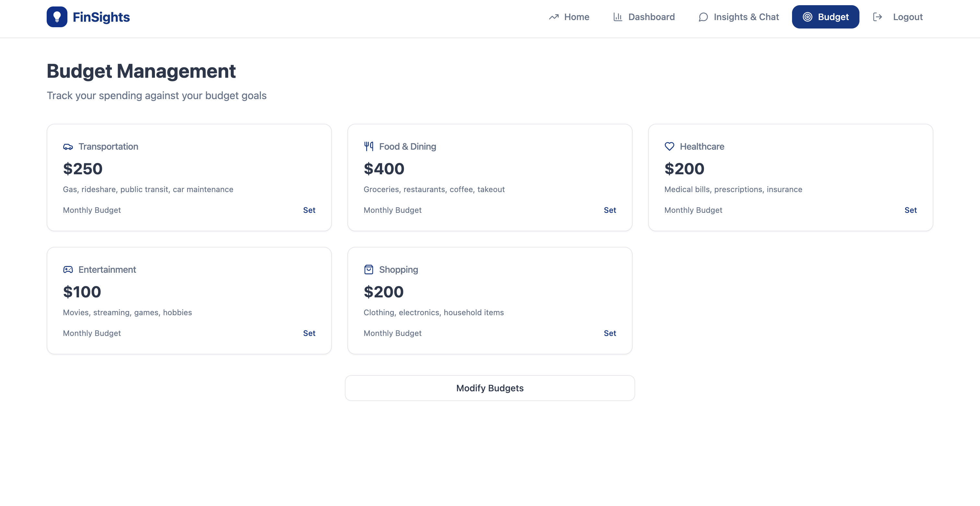Click the Healthcare heart icon
Screen dimensions: 980x506
[x=669, y=146]
